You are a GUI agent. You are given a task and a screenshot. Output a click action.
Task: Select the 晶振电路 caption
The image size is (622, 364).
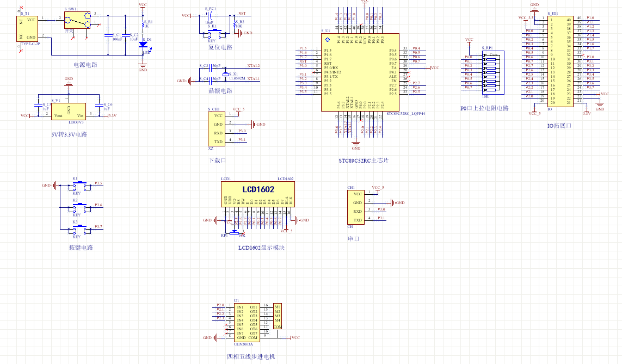coord(220,91)
